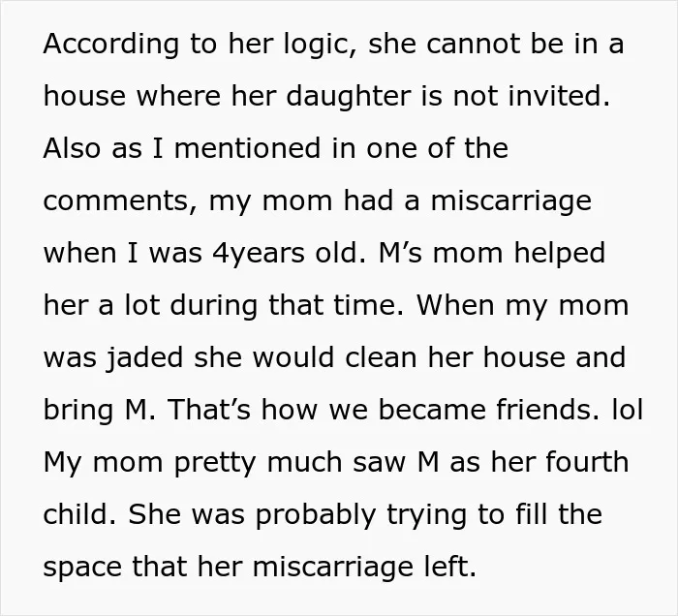
Task: Click the word "probably" in ninth line
Action: pyautogui.click(x=316, y=515)
